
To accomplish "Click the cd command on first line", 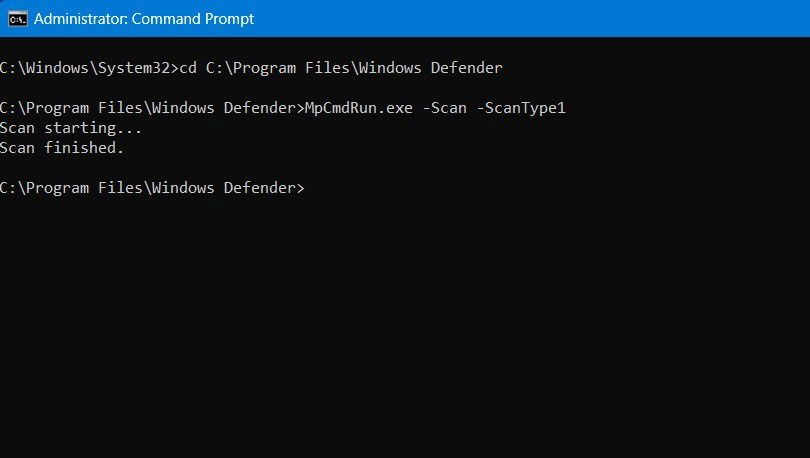I will (188, 68).
